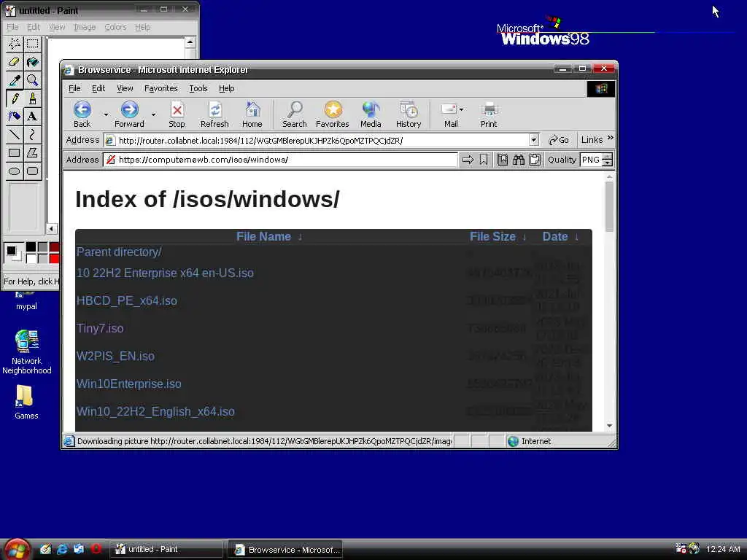Open the Search pane
The image size is (747, 560).
click(295, 114)
